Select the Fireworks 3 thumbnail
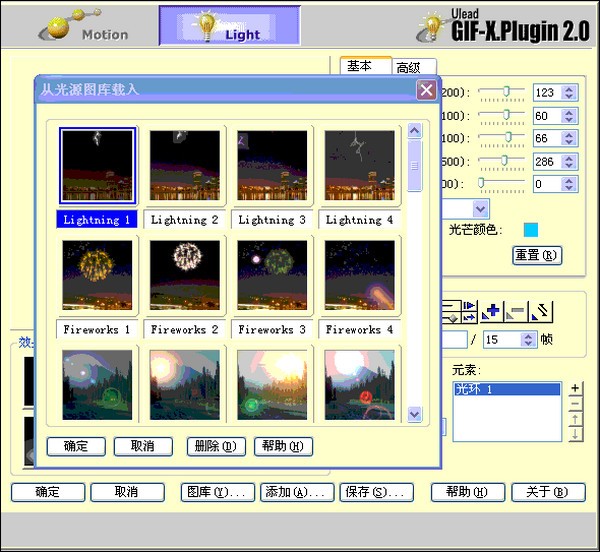The image size is (600, 552). point(272,275)
